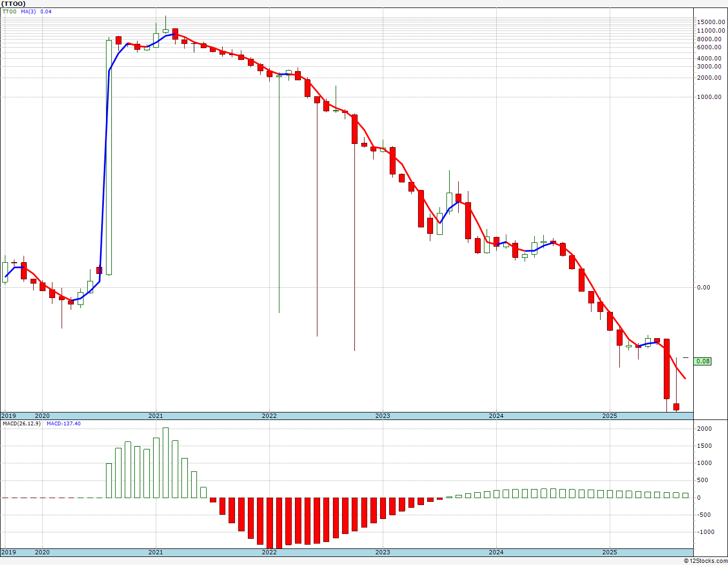Click the MA value 0.04
728x565 pixels.
[x=46, y=11]
